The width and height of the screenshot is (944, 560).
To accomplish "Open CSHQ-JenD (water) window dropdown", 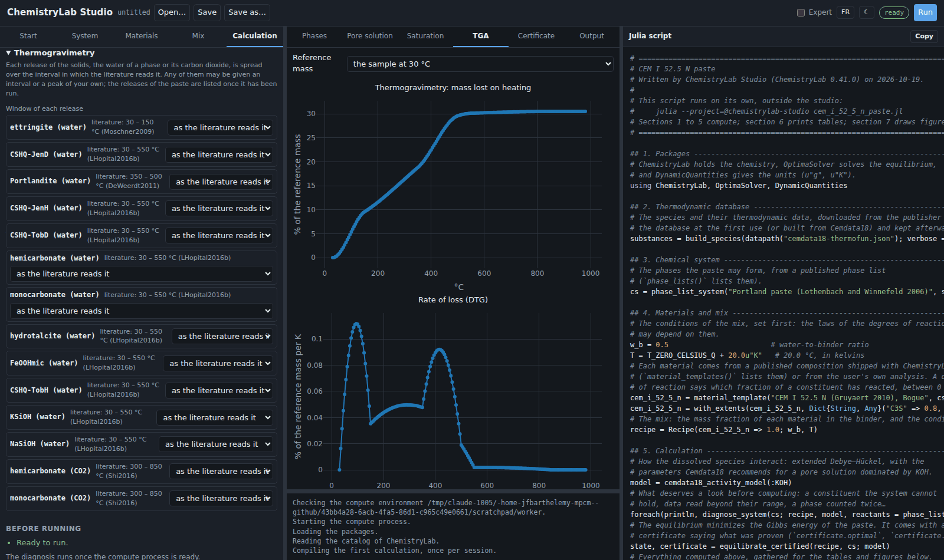I will pos(219,154).
